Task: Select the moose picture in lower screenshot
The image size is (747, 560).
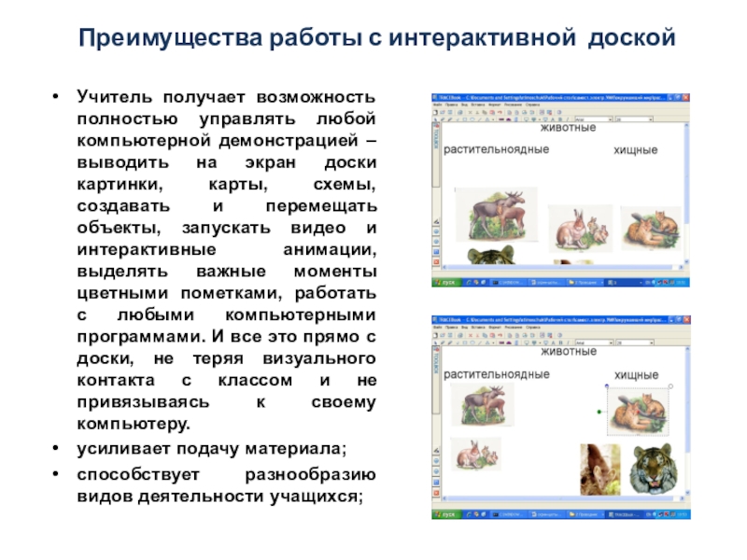Action: point(483,405)
